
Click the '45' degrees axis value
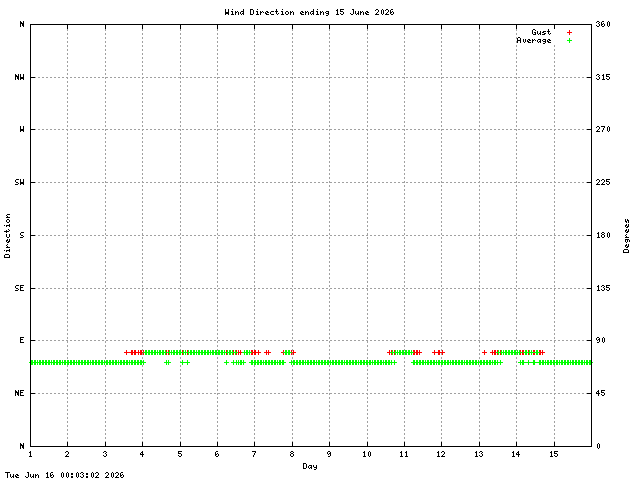600,393
